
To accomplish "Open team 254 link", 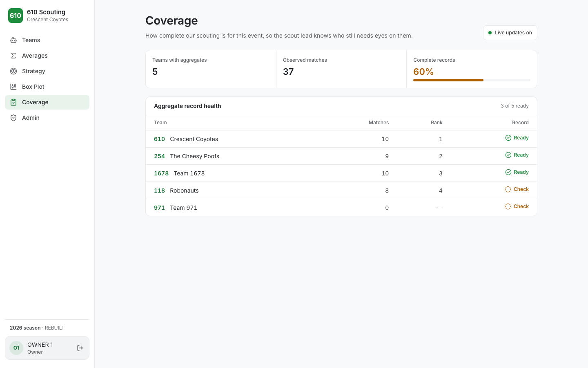I will (159, 156).
